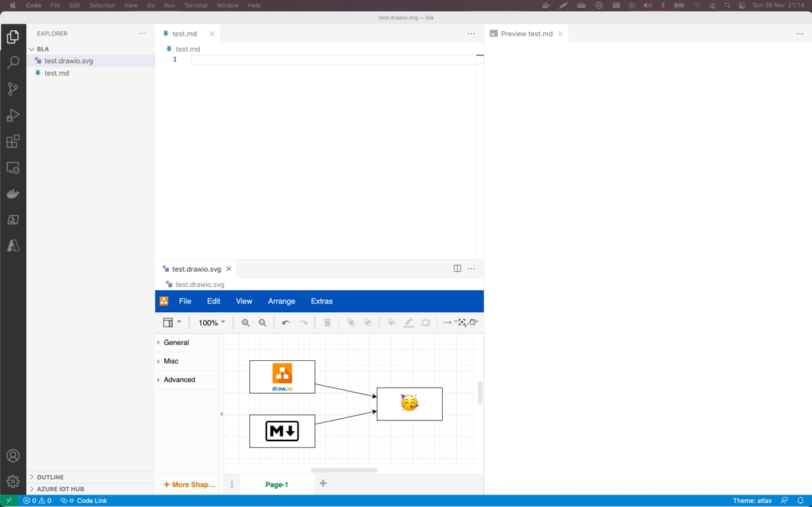Open the Explorer view in activity bar
The image size is (812, 507).
click(13, 37)
